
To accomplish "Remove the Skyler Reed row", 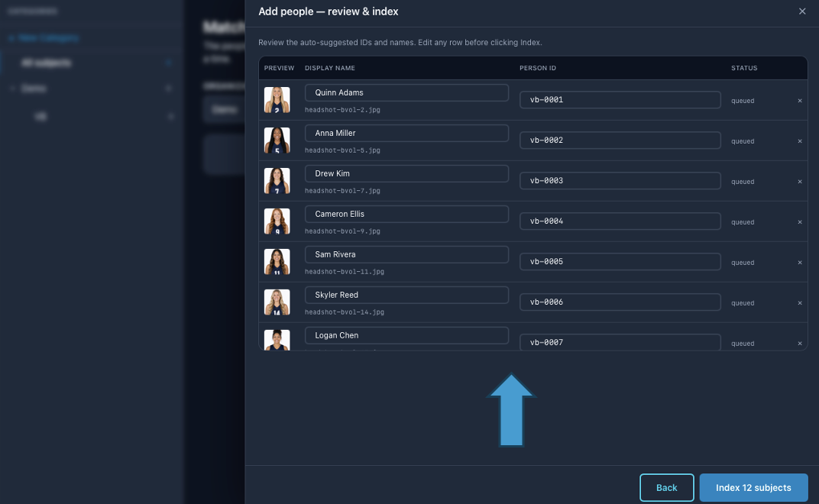I will 800,303.
